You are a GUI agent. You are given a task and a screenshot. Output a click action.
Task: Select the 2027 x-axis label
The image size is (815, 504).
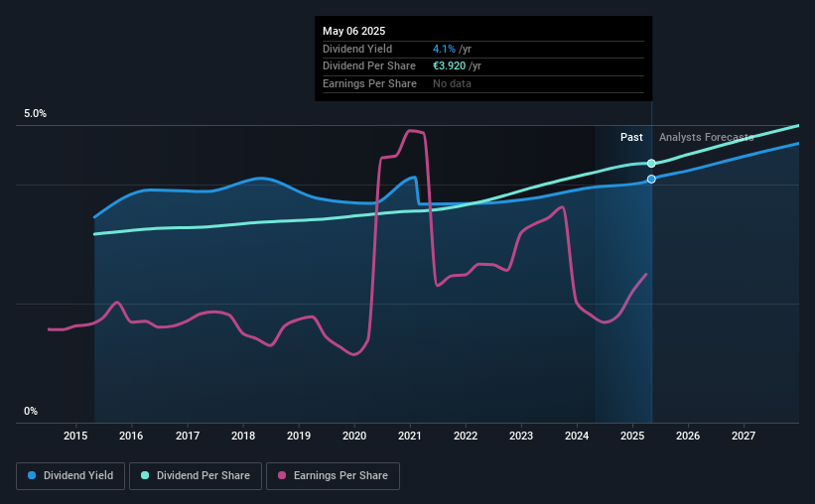tap(744, 436)
